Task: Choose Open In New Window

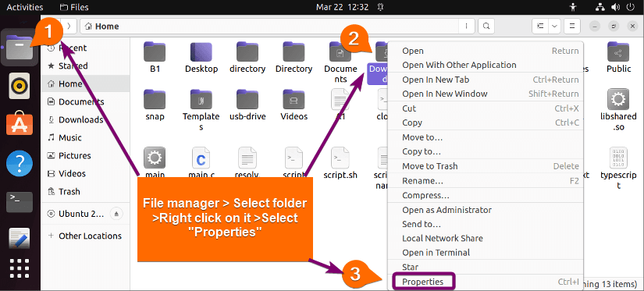Action: click(x=485, y=94)
